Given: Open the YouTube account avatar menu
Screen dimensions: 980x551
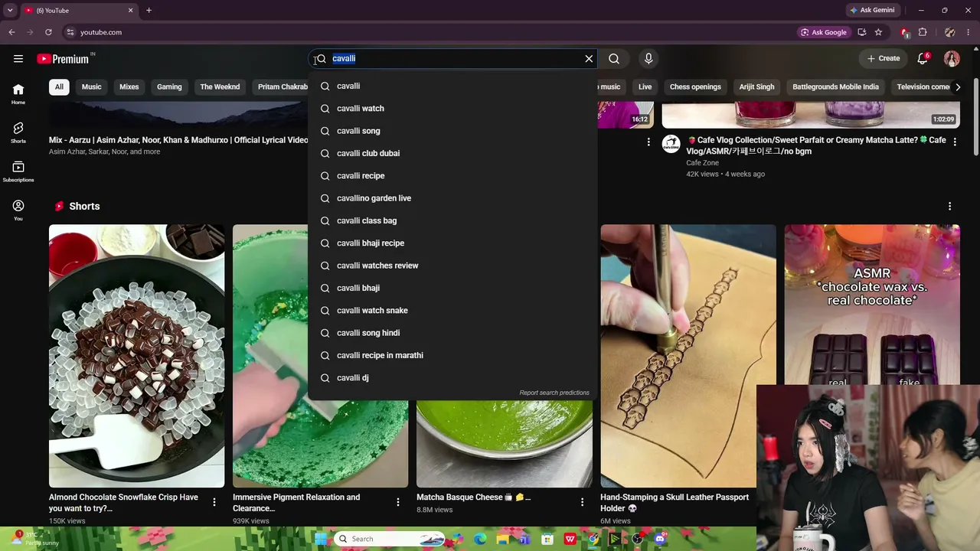Looking at the screenshot, I should (952, 58).
